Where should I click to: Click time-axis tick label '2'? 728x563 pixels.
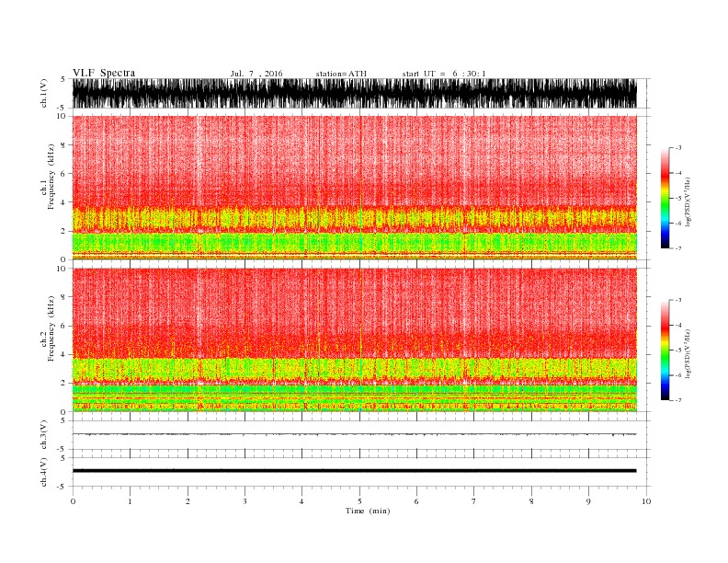point(188,501)
